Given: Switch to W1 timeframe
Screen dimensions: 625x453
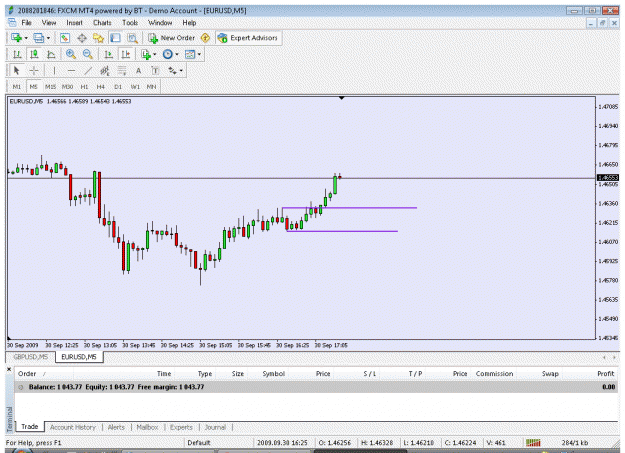Looking at the screenshot, I should click(135, 87).
